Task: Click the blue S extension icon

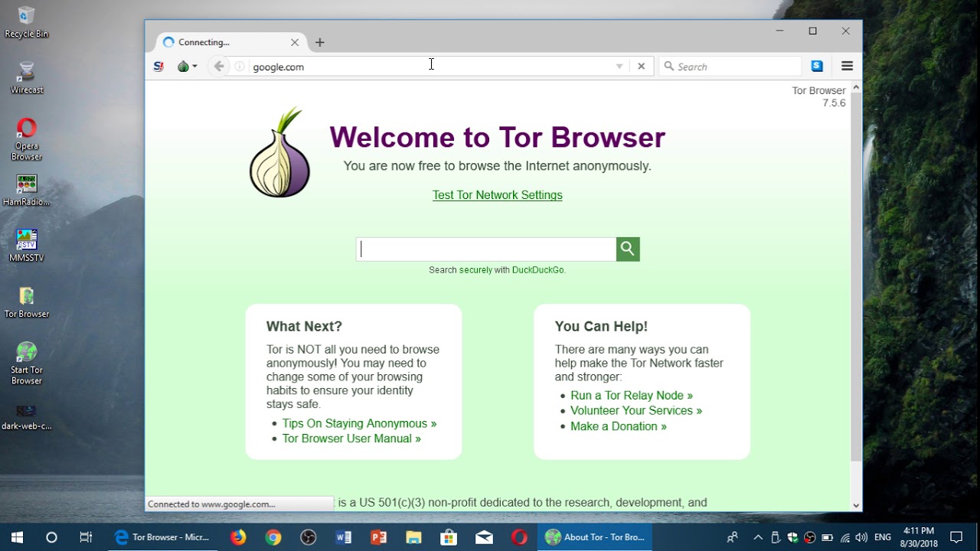Action: click(817, 66)
